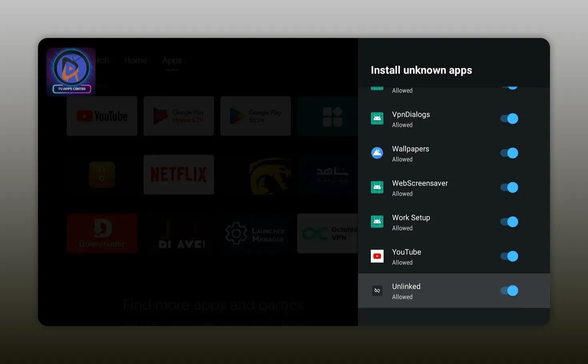The image size is (588, 364).
Task: Toggle VpnDialogs unknown apps switch
Action: [x=509, y=119]
